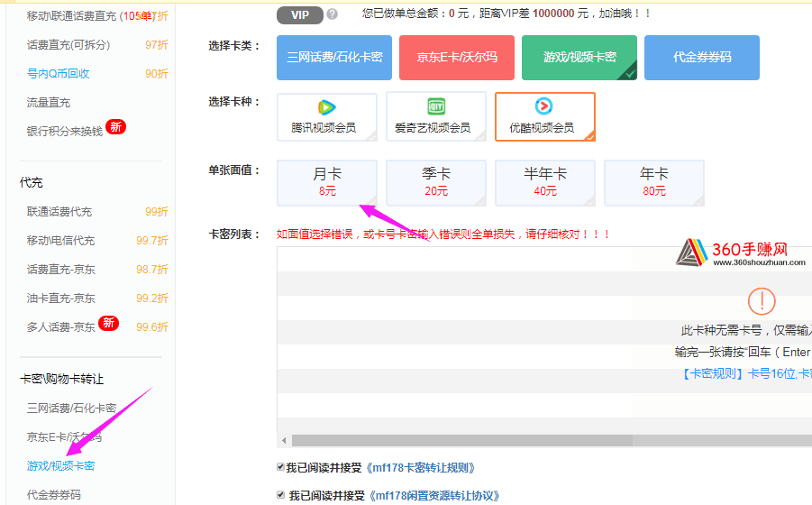Click the 90折 discount beside 号内Q币回收
Image resolution: width=812 pixels, height=505 pixels.
pyautogui.click(x=157, y=74)
